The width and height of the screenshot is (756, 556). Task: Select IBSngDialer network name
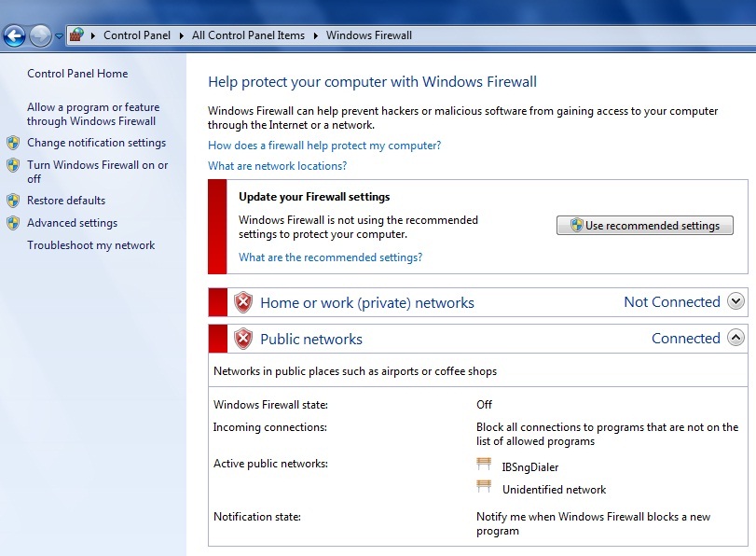pos(530,467)
